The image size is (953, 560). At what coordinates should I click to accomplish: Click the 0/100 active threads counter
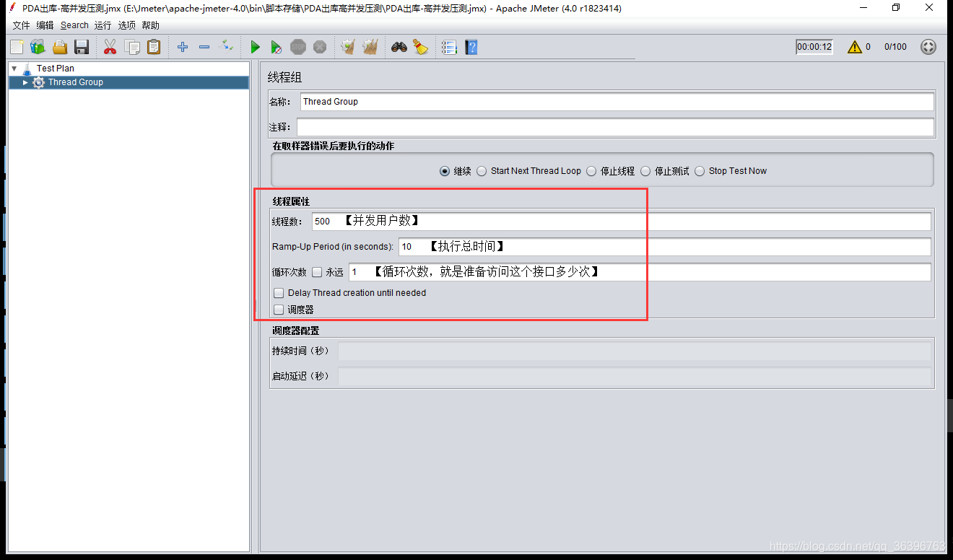point(895,47)
